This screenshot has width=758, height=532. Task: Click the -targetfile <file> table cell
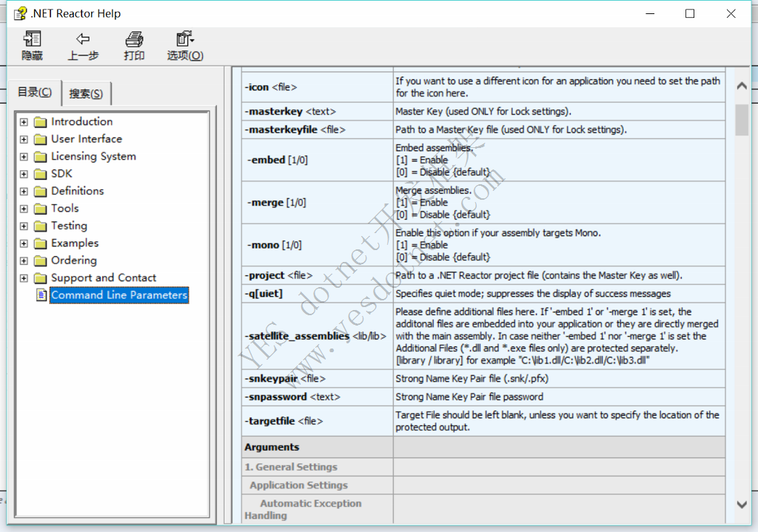[x=317, y=421]
